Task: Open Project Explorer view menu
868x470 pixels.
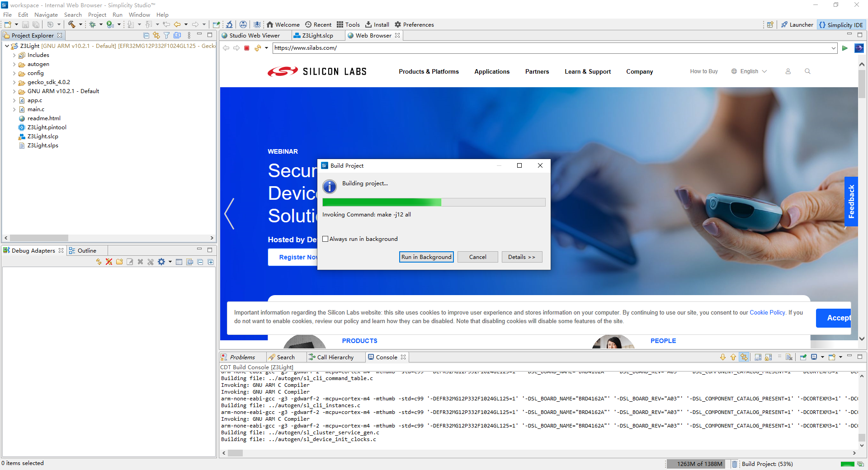Action: pos(189,35)
